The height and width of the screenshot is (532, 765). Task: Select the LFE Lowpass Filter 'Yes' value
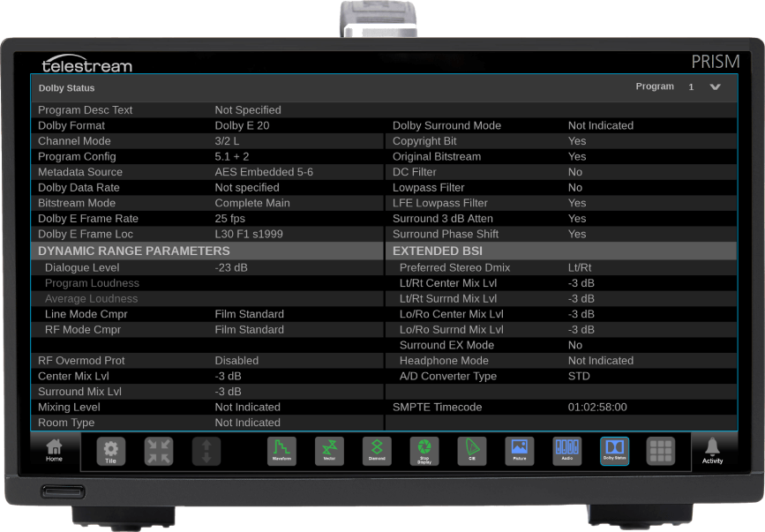577,203
